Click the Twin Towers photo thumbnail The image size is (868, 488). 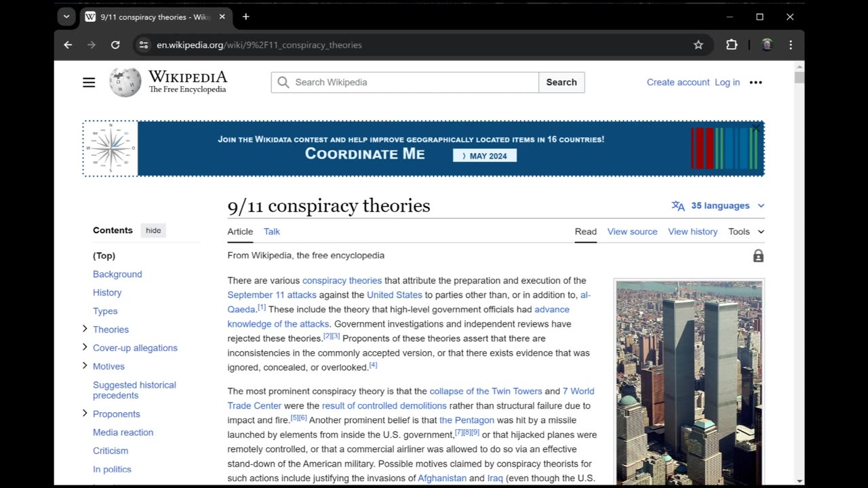(x=689, y=383)
